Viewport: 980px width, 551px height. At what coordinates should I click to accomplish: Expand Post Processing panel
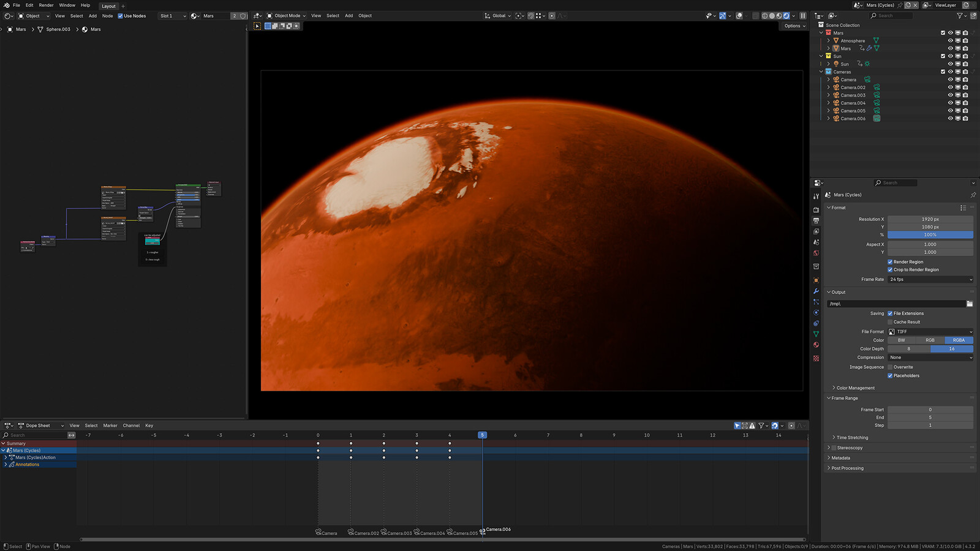(x=848, y=468)
